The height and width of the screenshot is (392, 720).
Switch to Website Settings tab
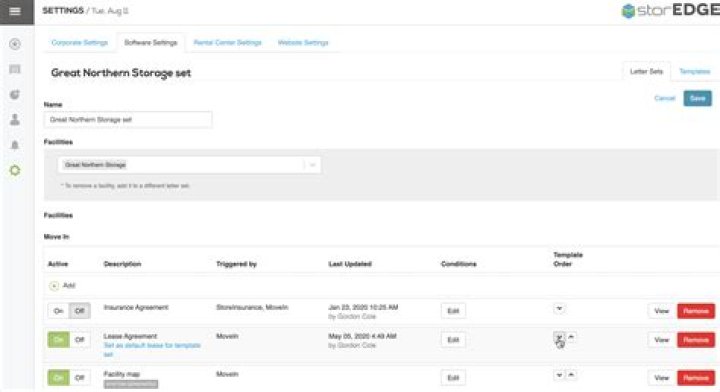point(303,43)
